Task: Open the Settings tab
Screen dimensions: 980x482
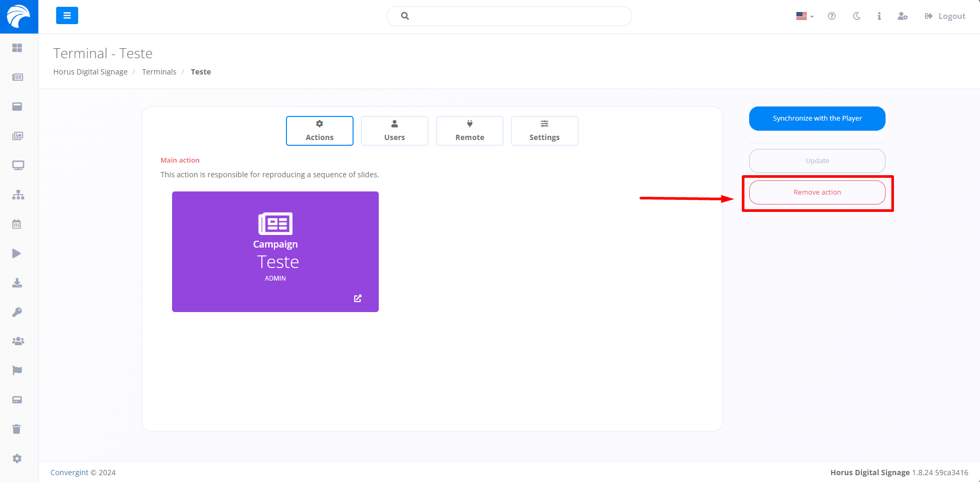Action: (x=544, y=131)
